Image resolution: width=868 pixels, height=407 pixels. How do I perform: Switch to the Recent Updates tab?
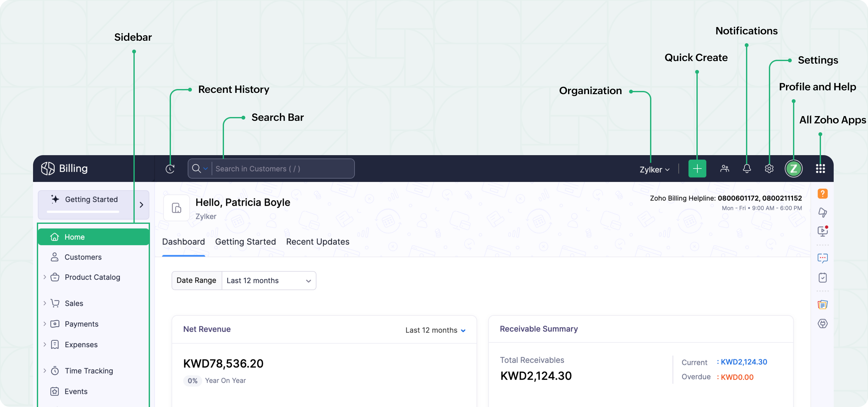click(317, 242)
